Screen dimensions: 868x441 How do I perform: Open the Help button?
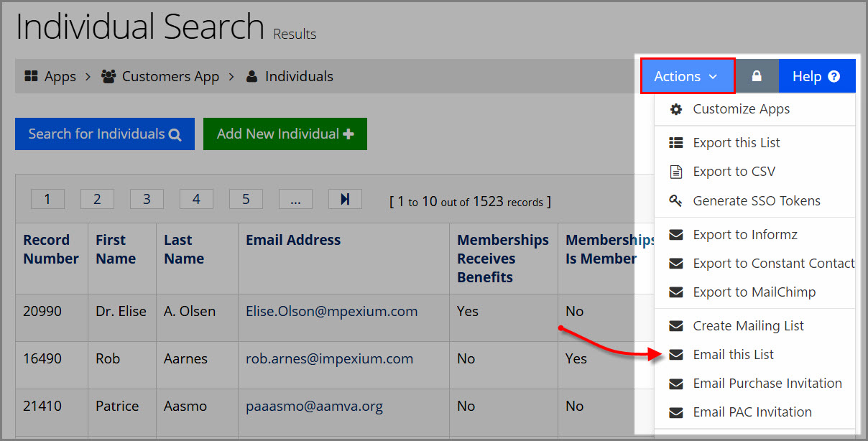(x=817, y=76)
